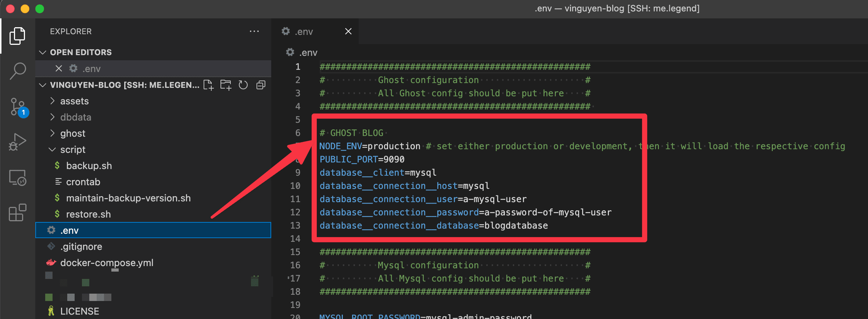Open the Run and Debug view

click(17, 142)
